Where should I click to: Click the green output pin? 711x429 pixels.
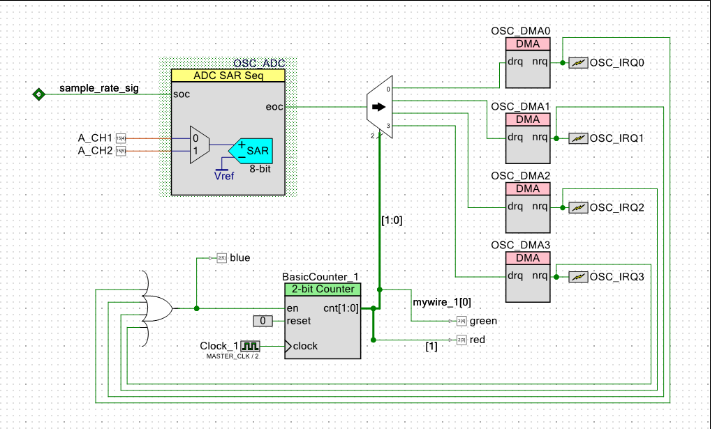pyautogui.click(x=460, y=321)
